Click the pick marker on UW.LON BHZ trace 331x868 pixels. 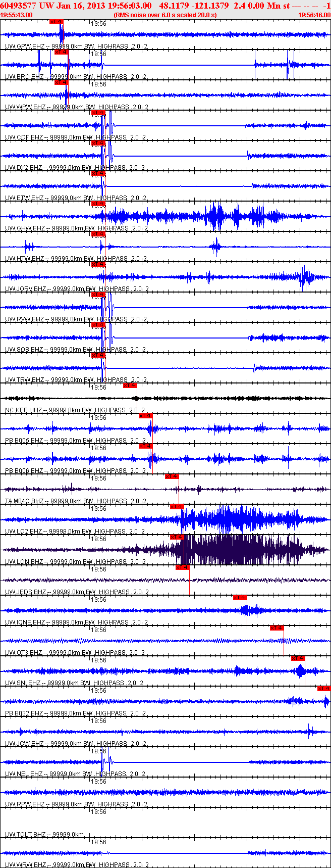pos(177,537)
